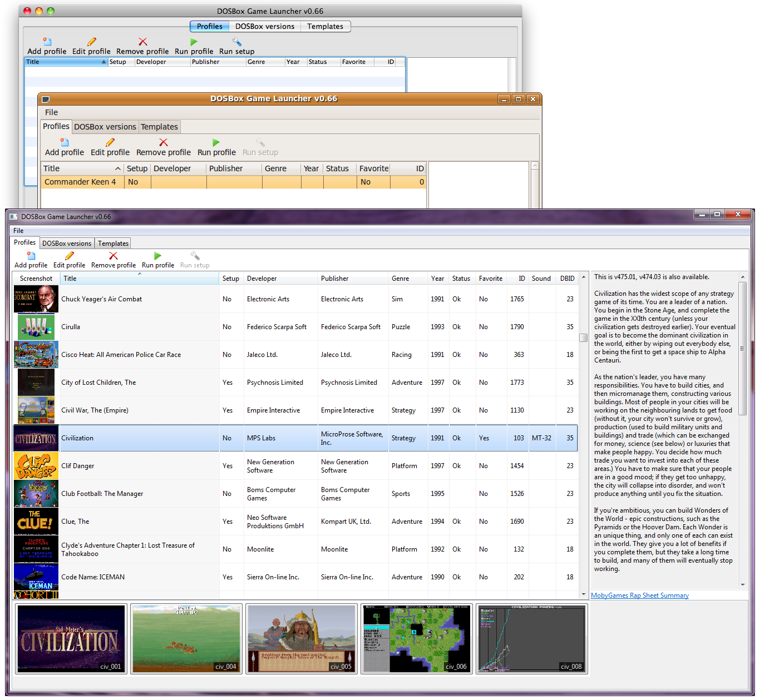
Task: Click Edit profile pencil in top Mac window
Action: [x=91, y=42]
